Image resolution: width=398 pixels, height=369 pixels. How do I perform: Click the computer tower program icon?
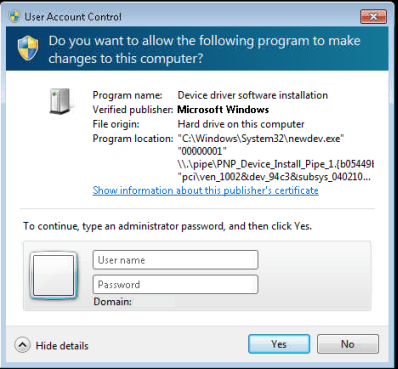point(60,101)
